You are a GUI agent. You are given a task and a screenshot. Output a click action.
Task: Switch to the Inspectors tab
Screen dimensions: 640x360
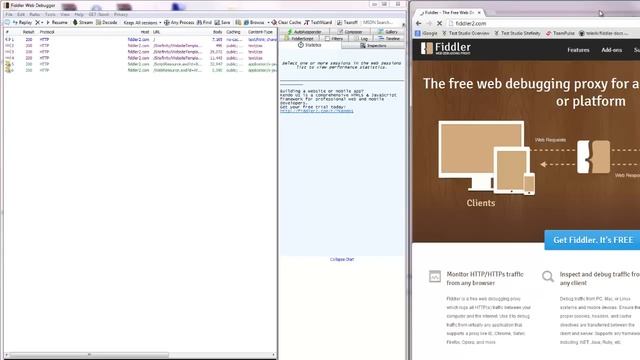pos(373,46)
